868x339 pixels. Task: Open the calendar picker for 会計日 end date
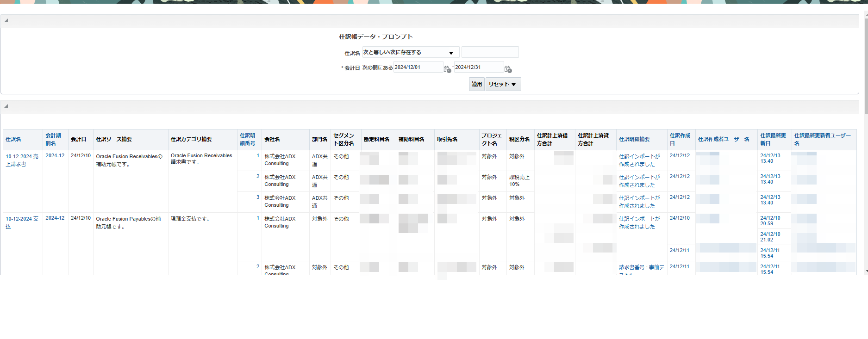coord(508,69)
